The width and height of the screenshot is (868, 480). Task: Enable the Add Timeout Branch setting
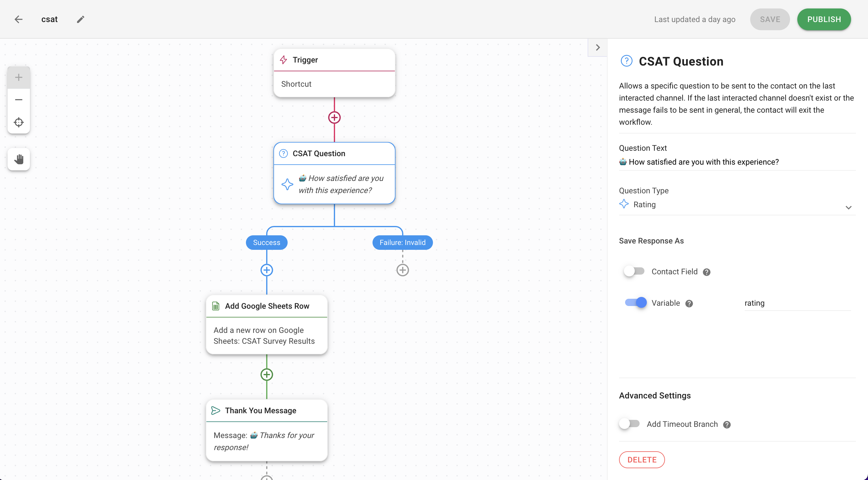[x=629, y=424]
